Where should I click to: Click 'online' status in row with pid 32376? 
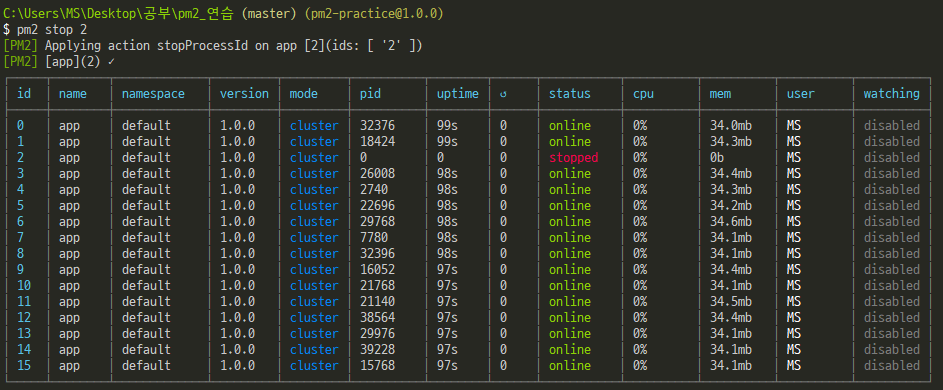[570, 126]
